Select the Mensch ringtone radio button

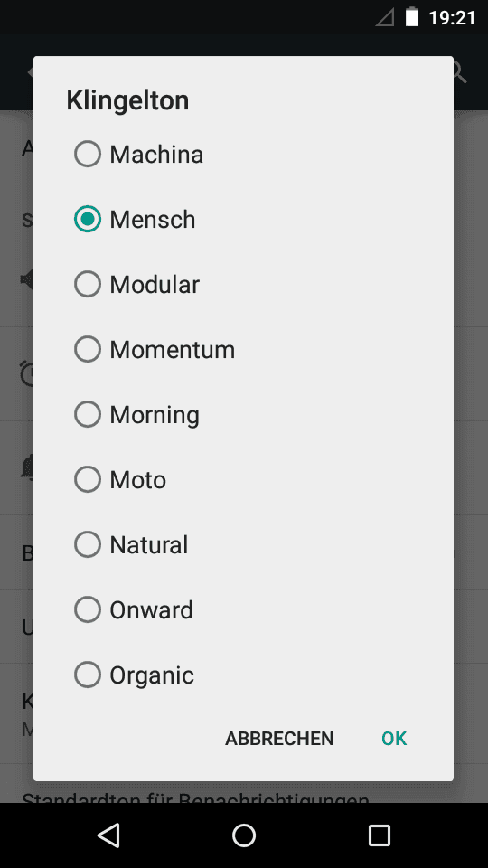[88, 219]
